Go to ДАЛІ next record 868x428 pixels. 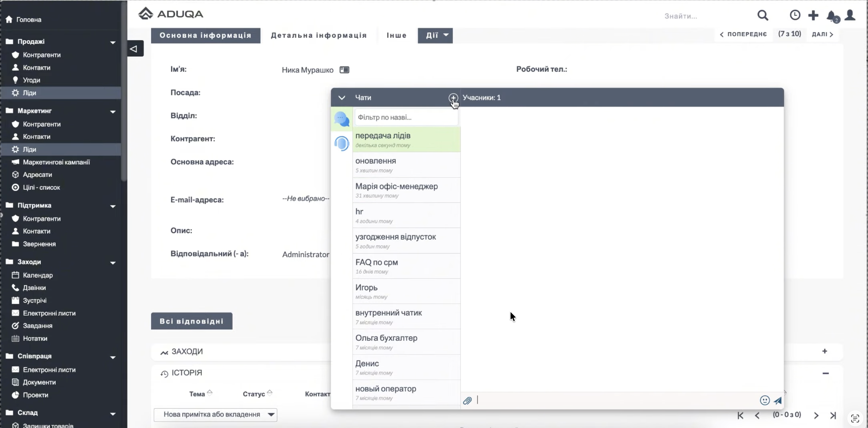point(822,34)
